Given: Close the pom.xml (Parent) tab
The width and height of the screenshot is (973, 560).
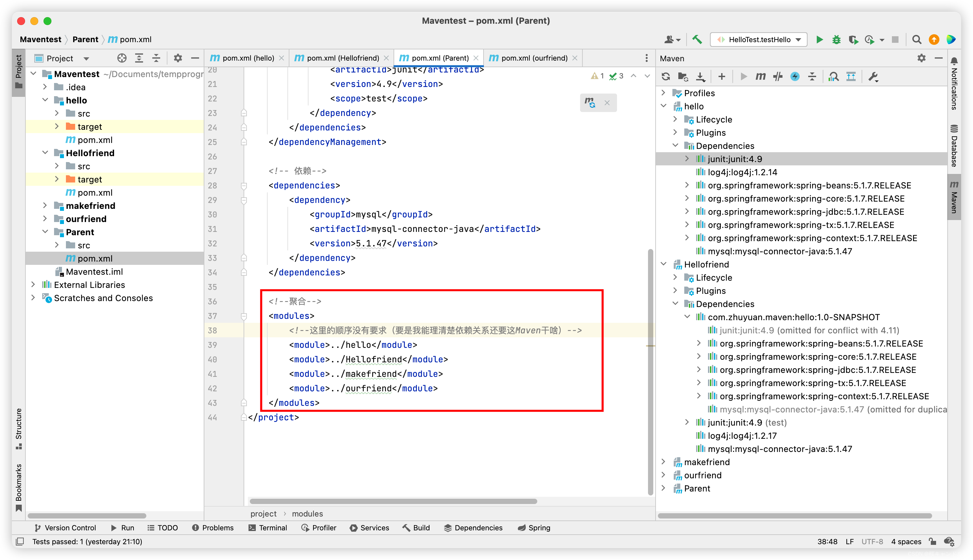Looking at the screenshot, I should click(476, 58).
